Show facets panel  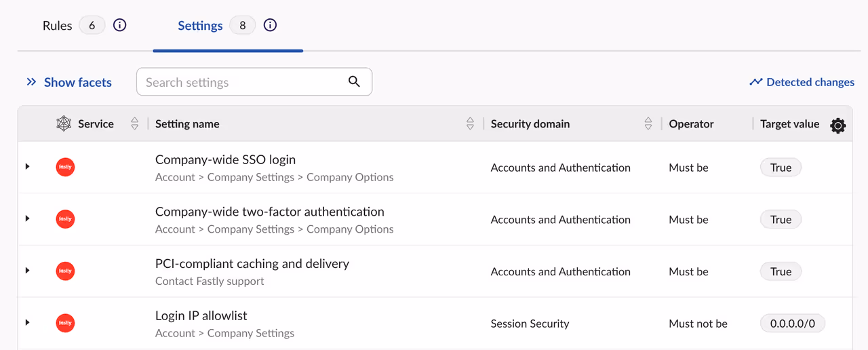(69, 82)
